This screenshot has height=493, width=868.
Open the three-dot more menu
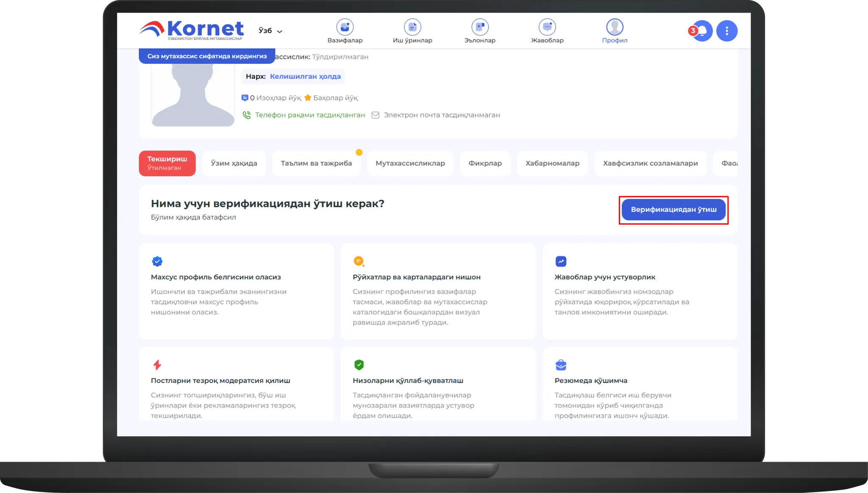pos(726,31)
